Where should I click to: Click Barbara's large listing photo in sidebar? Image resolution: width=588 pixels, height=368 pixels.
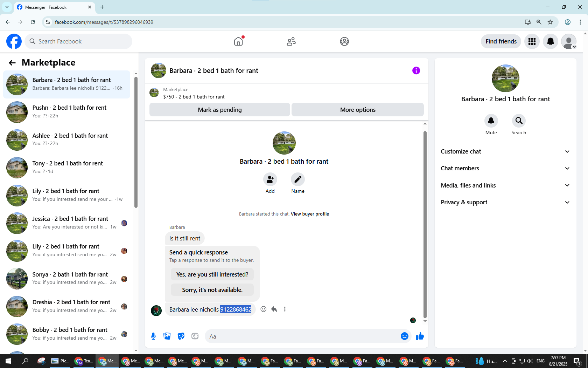505,78
